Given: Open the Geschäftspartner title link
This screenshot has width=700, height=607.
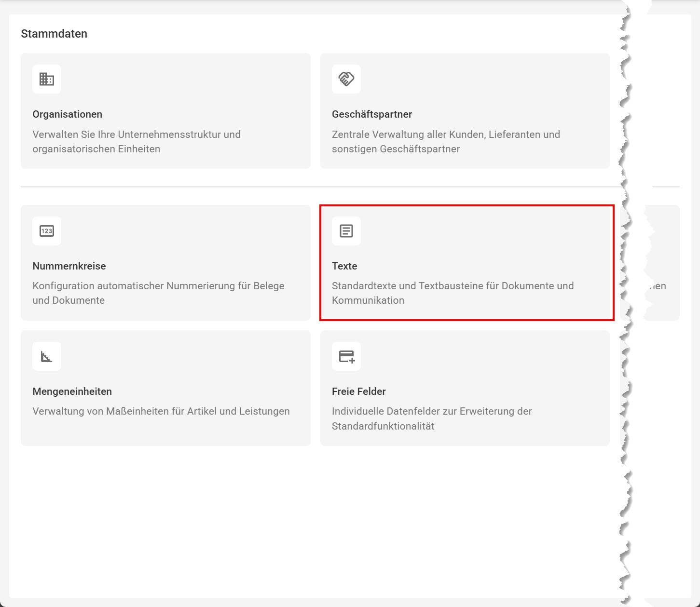Looking at the screenshot, I should point(371,114).
